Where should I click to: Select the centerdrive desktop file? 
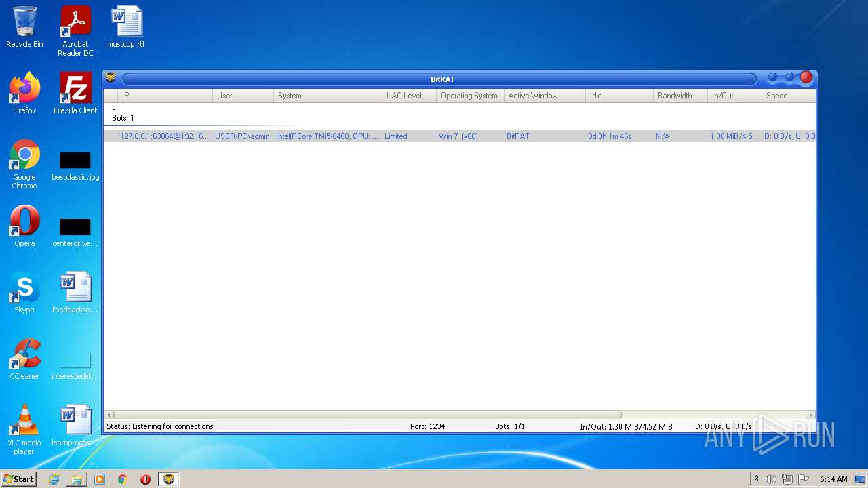(x=75, y=232)
